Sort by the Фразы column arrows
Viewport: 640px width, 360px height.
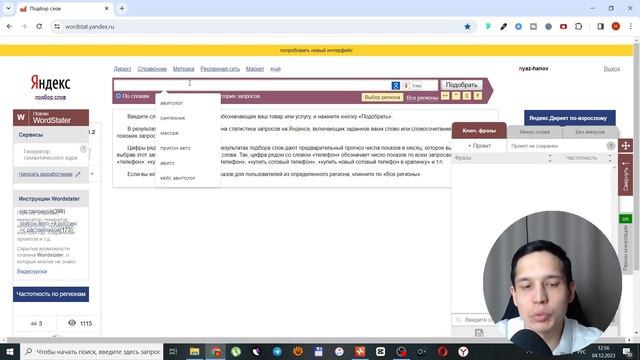click(x=550, y=158)
